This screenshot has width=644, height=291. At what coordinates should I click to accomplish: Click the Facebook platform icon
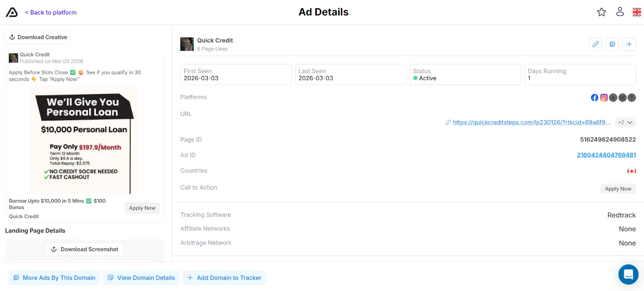pos(594,98)
